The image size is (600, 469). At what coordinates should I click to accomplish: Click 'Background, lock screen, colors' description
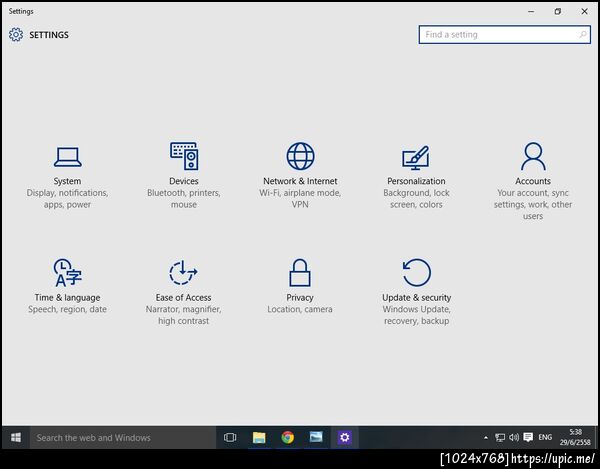416,199
